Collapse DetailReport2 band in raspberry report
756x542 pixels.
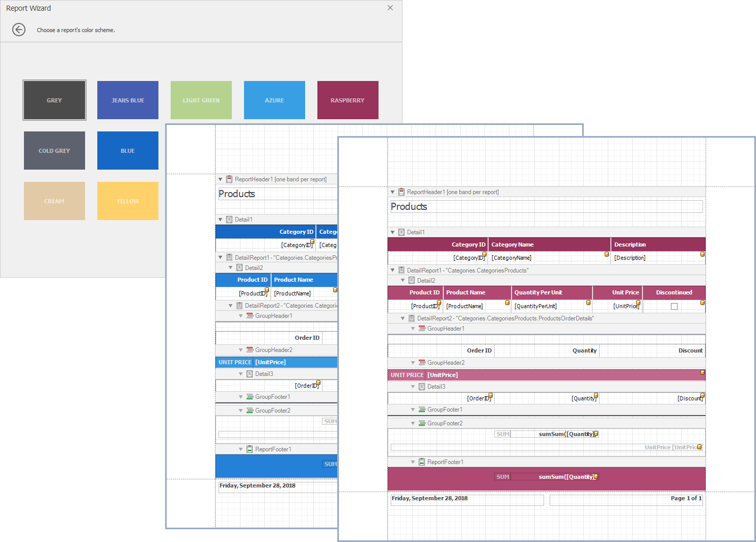tap(403, 318)
